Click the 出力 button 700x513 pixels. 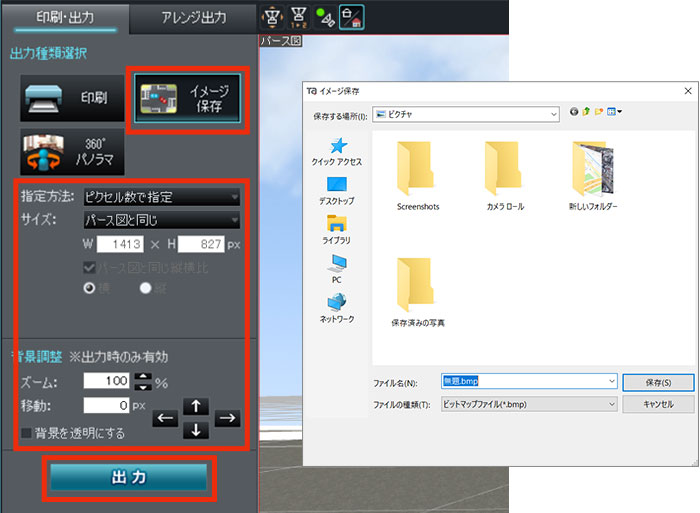(127, 478)
